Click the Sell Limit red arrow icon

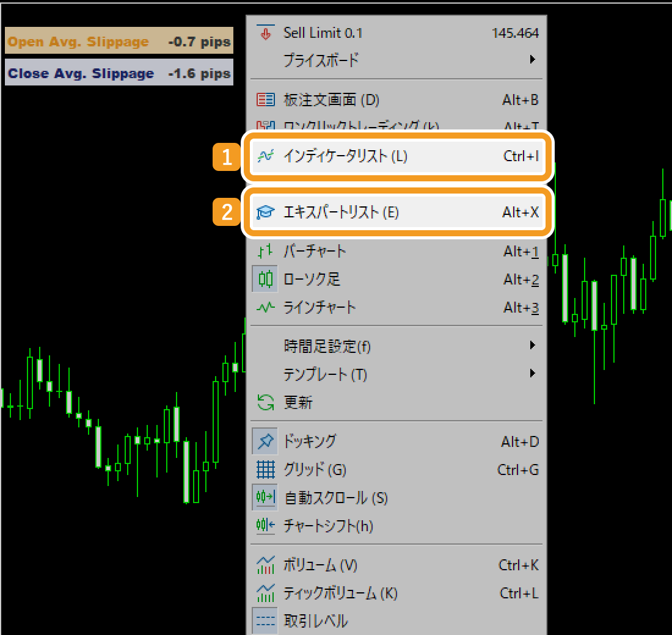point(265,33)
